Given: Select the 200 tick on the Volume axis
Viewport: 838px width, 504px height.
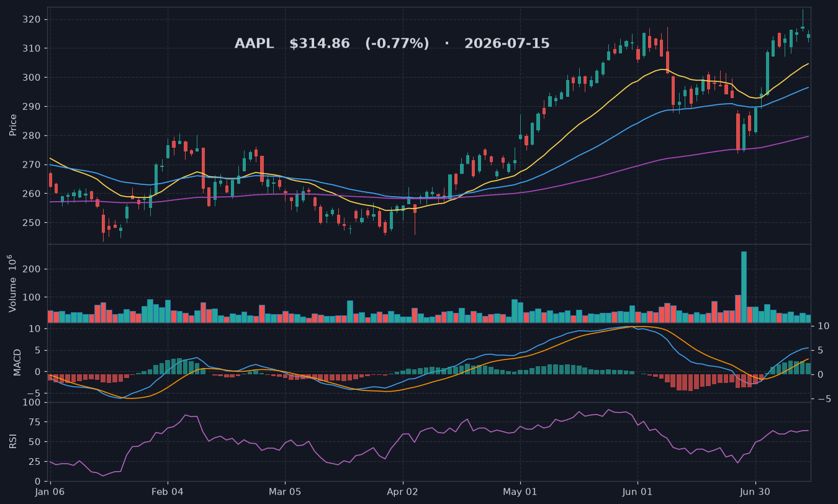Looking at the screenshot, I should point(33,269).
